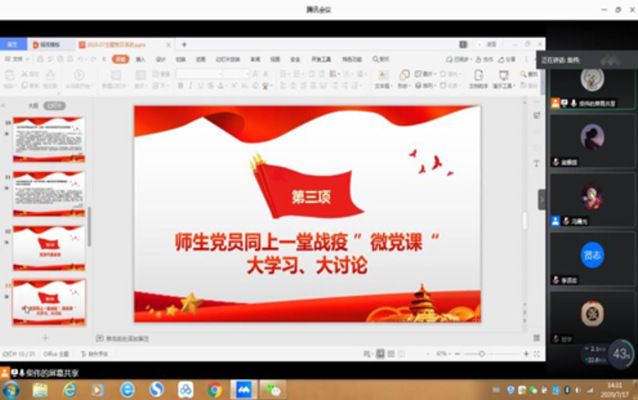Open WeChat from the taskbar
The height and width of the screenshot is (400, 638).
(x=272, y=388)
